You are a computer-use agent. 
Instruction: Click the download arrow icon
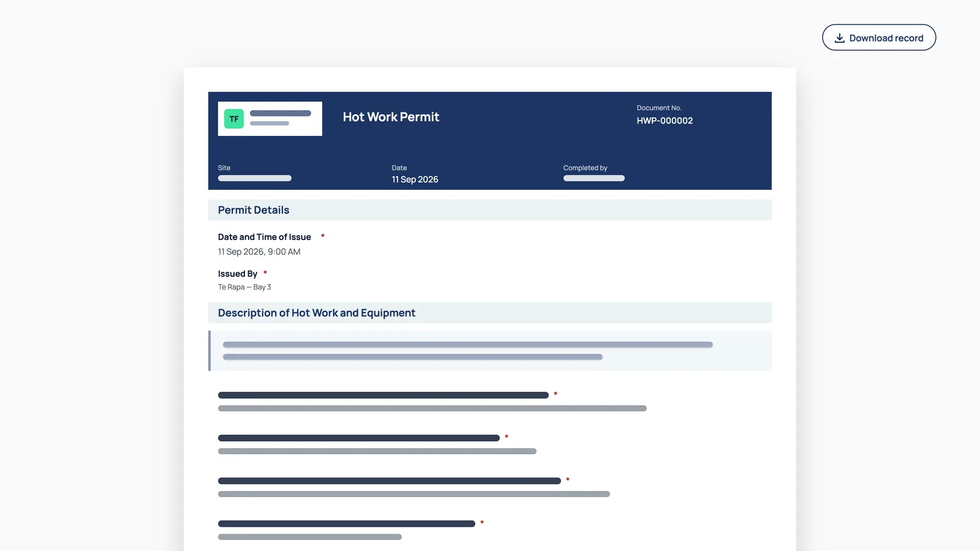[x=840, y=38]
